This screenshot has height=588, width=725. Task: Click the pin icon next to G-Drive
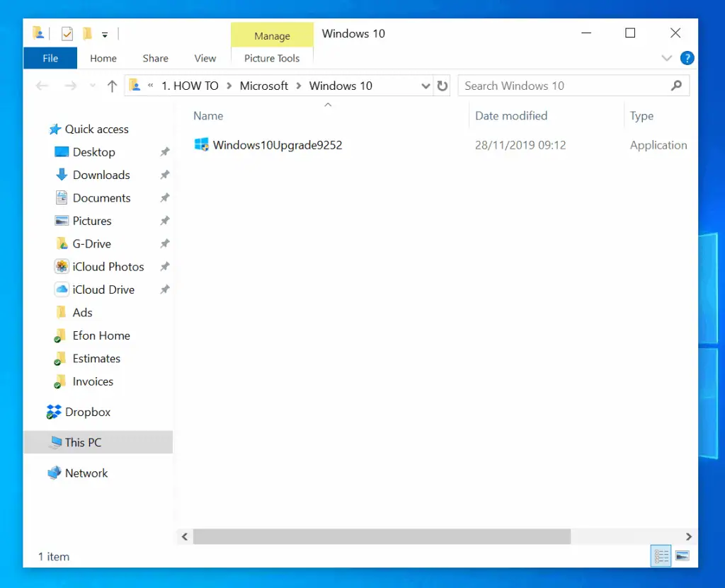click(x=164, y=243)
